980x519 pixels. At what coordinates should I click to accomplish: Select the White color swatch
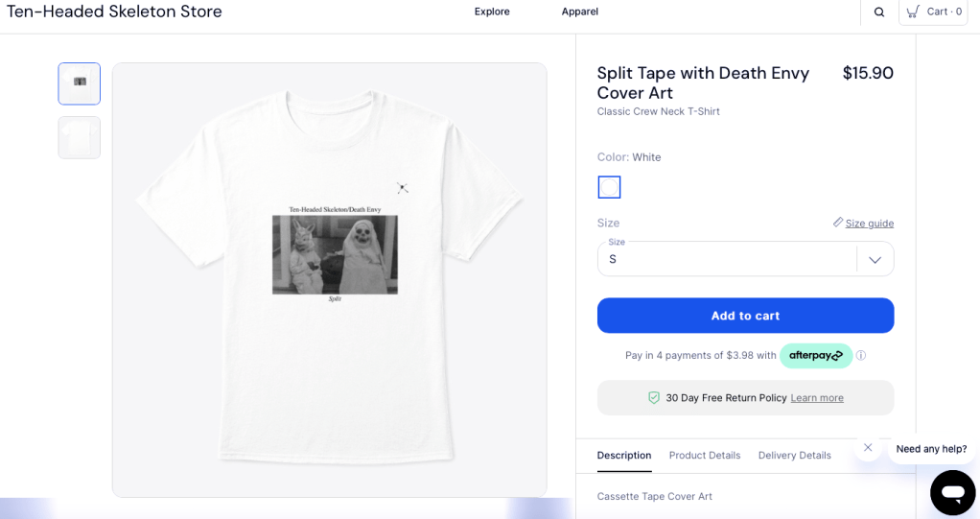tap(609, 187)
